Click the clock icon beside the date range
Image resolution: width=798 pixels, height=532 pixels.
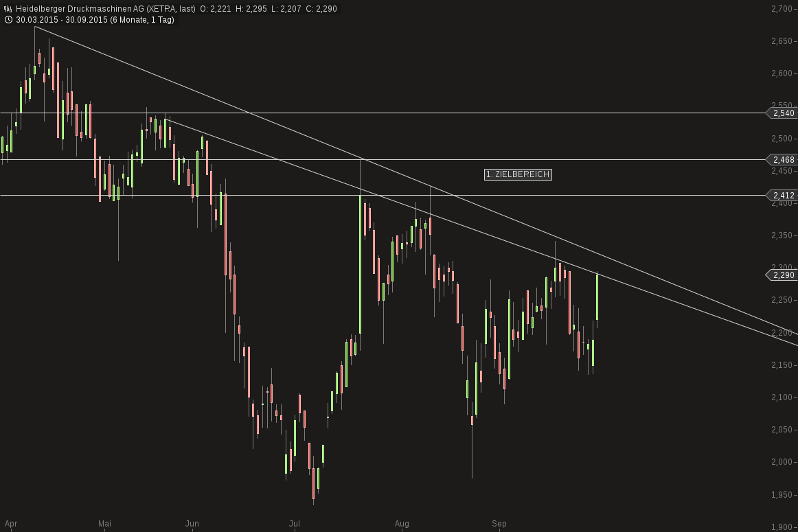pos(8,20)
